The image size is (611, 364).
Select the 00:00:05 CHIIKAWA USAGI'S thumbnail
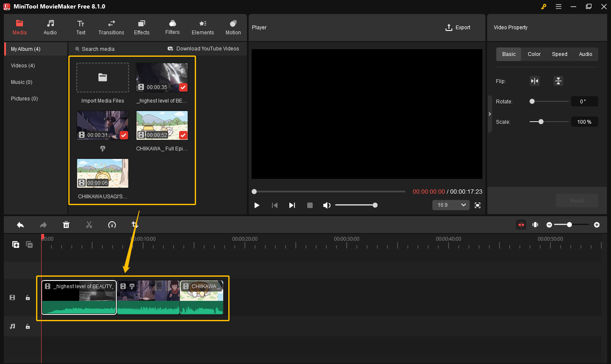click(x=103, y=173)
